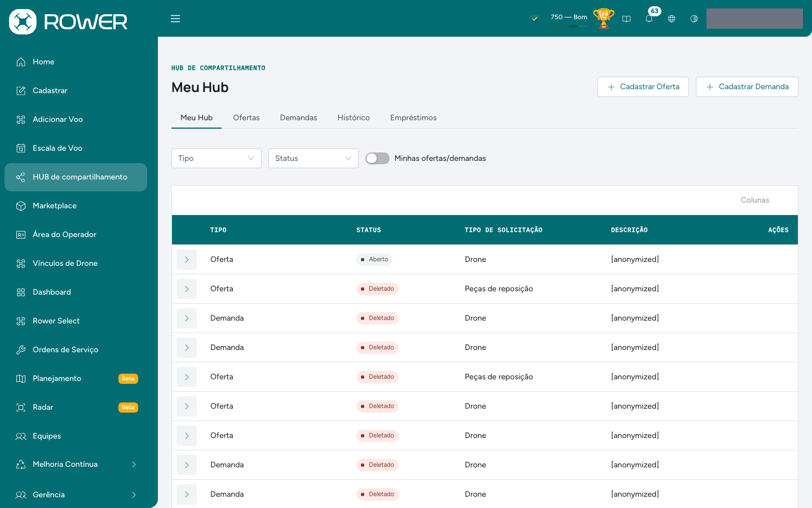Click the Aberto status badge
This screenshot has width=812, height=508.
click(x=374, y=260)
